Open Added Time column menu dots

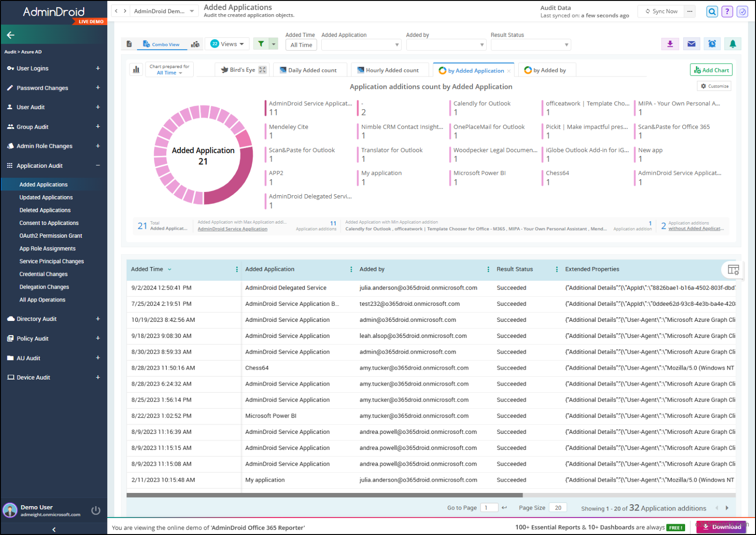point(237,269)
